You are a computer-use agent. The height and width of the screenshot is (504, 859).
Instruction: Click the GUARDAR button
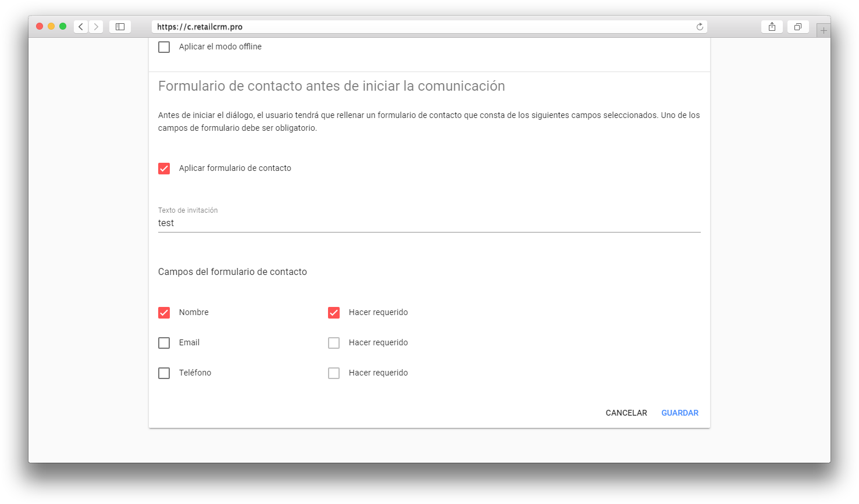pos(680,413)
